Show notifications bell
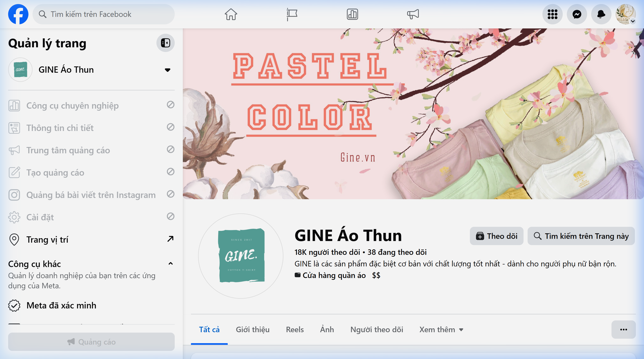Screen dimensions: 644x359 (x=601, y=14)
